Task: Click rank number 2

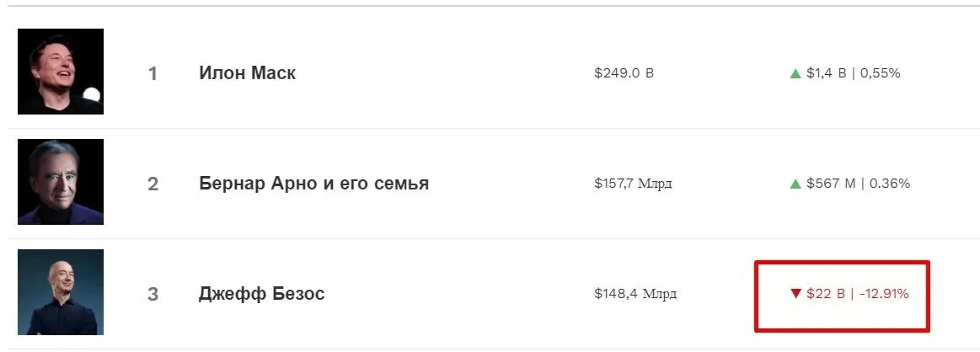Action: click(x=153, y=184)
